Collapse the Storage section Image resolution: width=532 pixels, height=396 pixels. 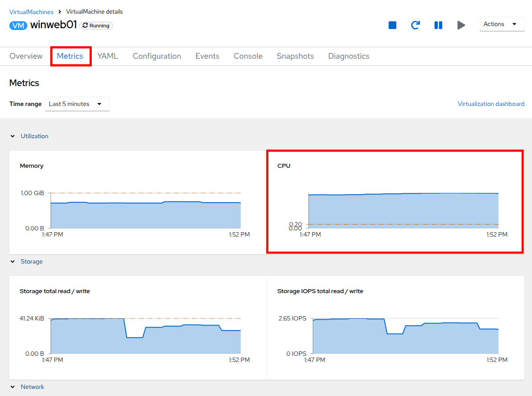click(13, 262)
